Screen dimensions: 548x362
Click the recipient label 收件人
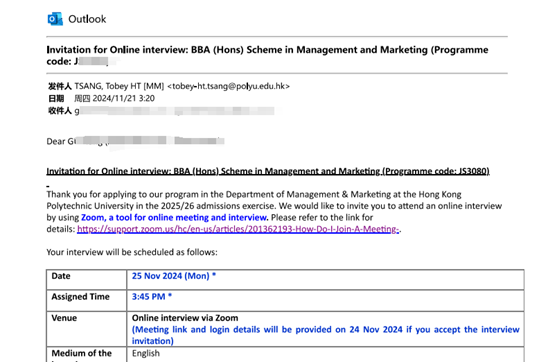(60, 111)
